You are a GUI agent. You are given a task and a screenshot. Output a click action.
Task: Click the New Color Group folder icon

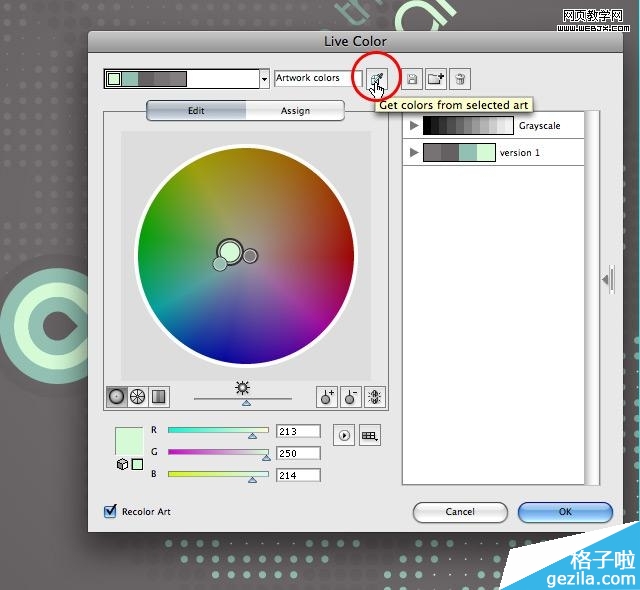(x=436, y=79)
